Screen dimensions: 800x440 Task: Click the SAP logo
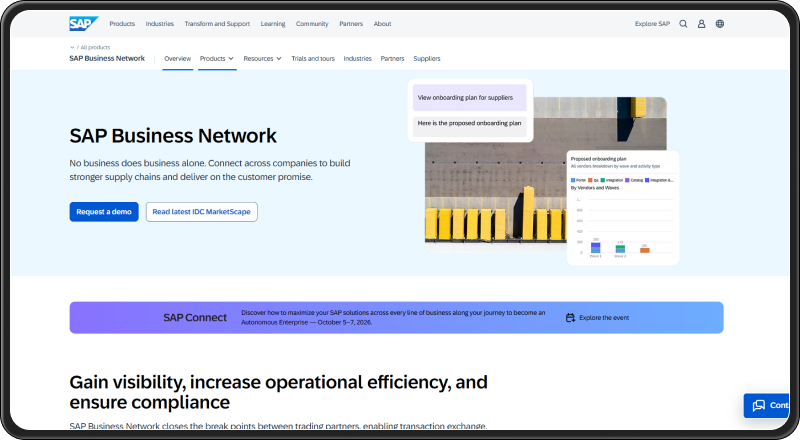pos(84,23)
